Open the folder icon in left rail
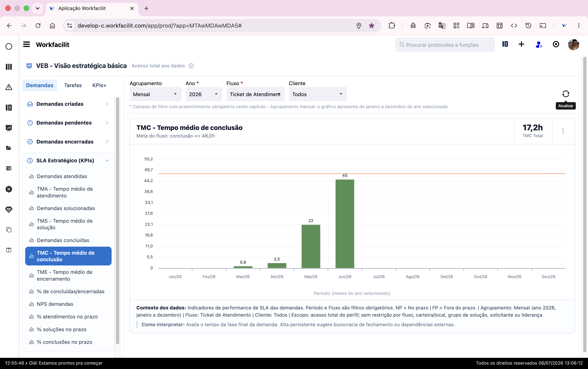Viewport: 588px width, 369px height. (x=9, y=148)
